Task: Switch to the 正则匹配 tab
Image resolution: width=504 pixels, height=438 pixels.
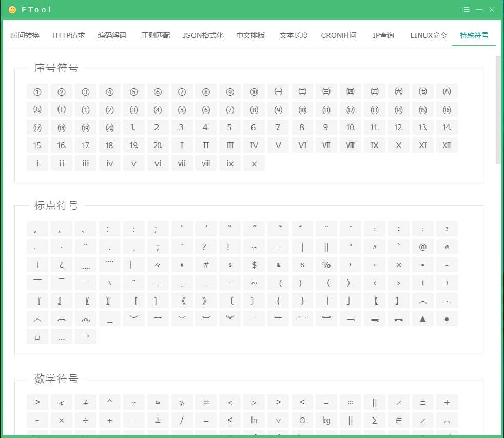Action: [x=156, y=35]
